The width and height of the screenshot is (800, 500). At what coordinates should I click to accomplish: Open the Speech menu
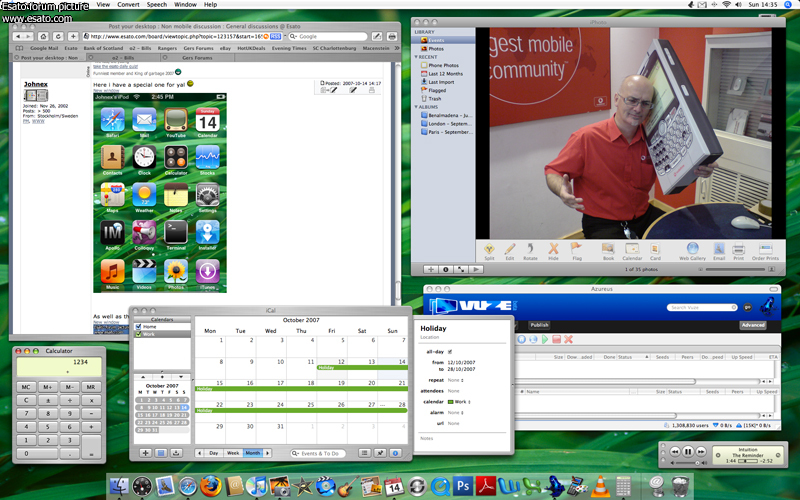pyautogui.click(x=157, y=4)
